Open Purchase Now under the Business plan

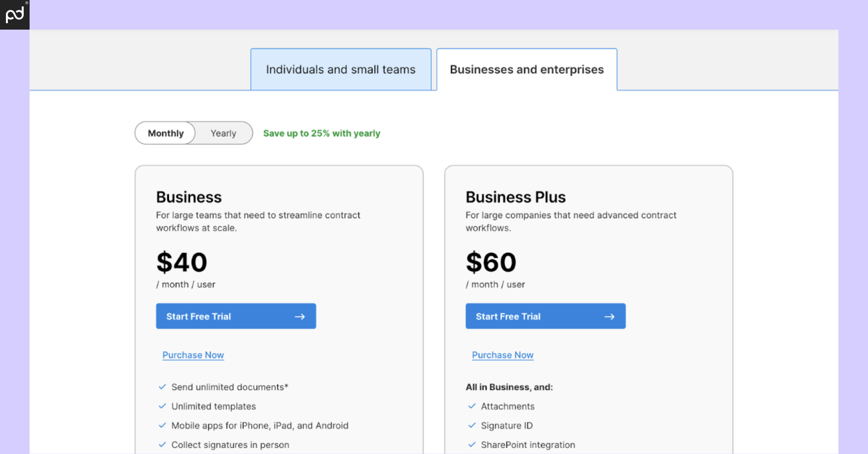[x=193, y=355]
